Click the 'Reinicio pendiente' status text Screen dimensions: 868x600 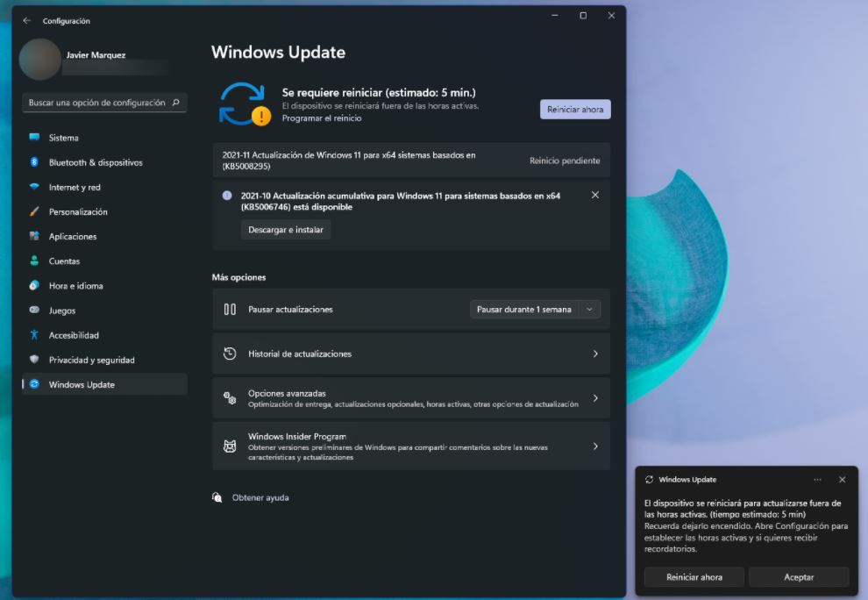pos(564,161)
